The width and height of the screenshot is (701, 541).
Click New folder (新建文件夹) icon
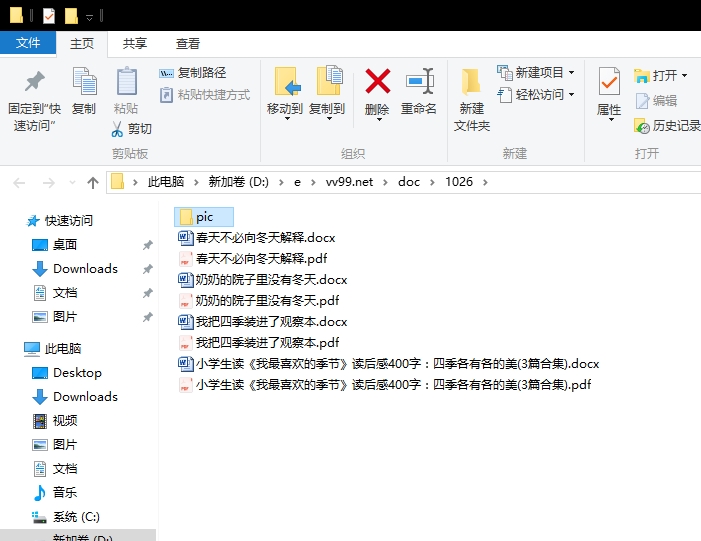click(x=471, y=81)
